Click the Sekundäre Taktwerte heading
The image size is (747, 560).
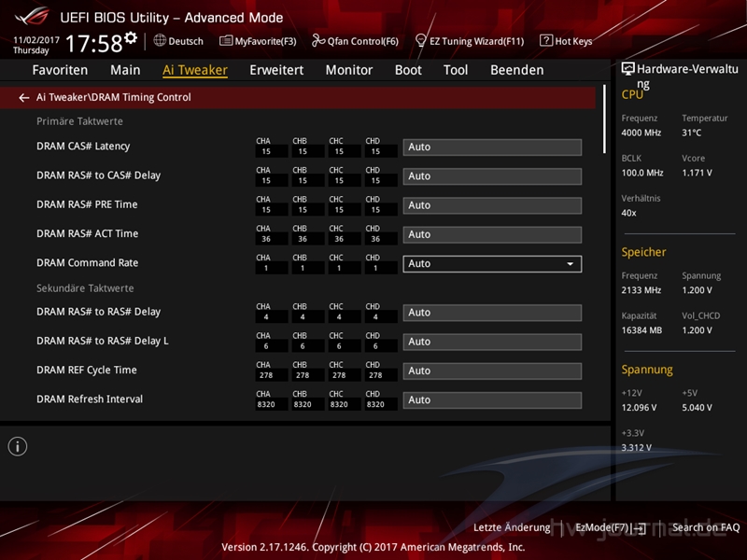[x=85, y=288]
